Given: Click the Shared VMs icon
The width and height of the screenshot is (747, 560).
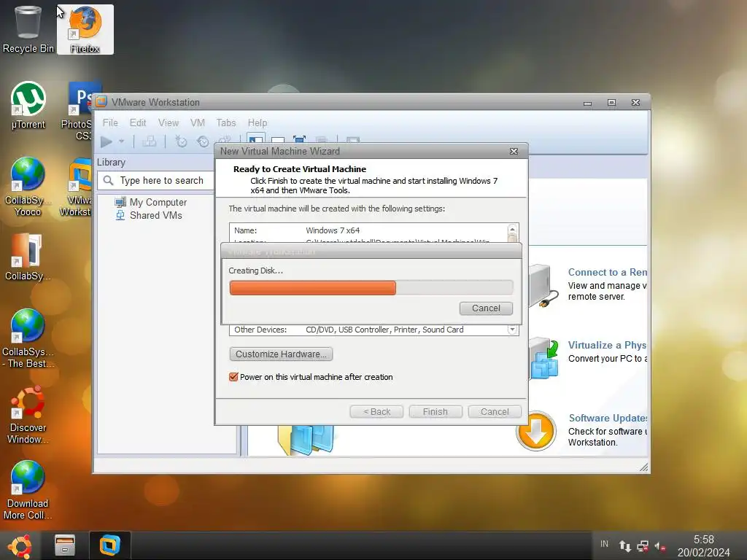Looking at the screenshot, I should pos(120,215).
